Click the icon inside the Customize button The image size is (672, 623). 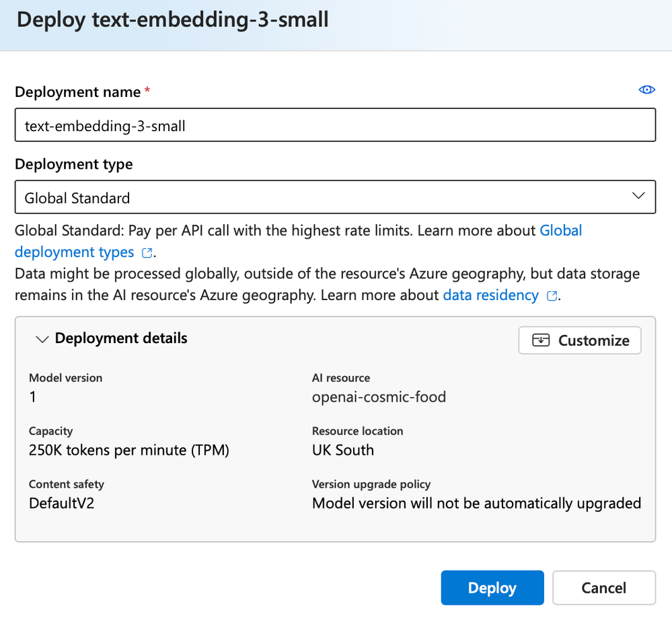tap(541, 340)
